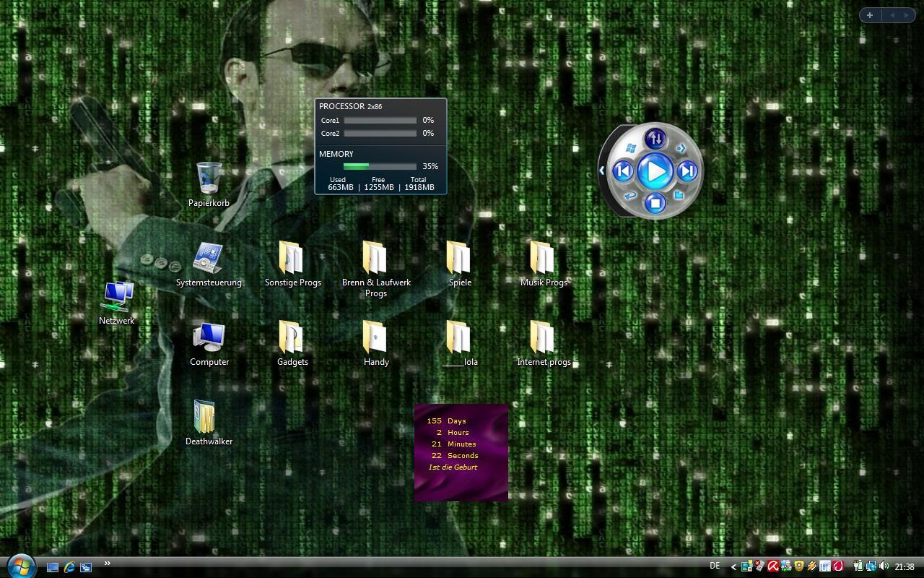
Task: Open the _____lola folder
Action: click(460, 344)
